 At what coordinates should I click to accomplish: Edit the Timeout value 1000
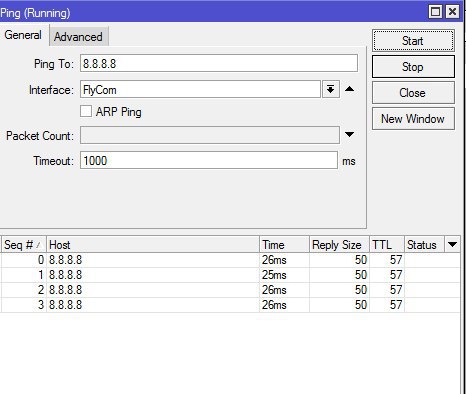coord(209,160)
